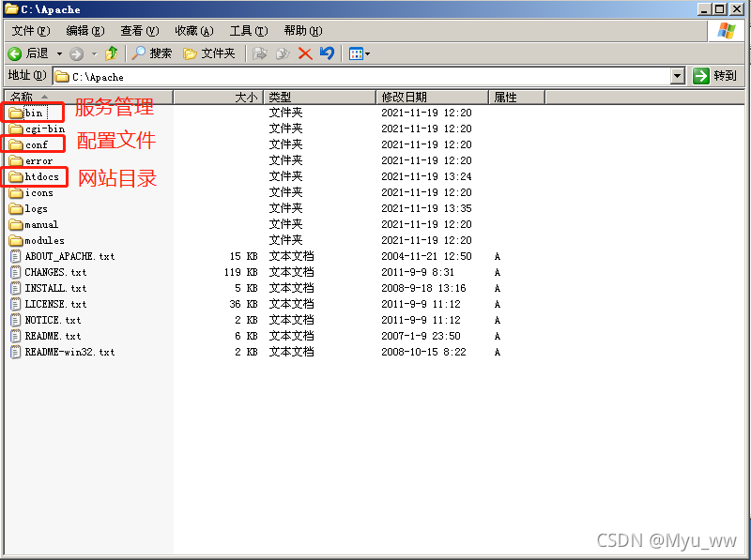Sort by 类型 column header
751x560 pixels.
point(319,98)
